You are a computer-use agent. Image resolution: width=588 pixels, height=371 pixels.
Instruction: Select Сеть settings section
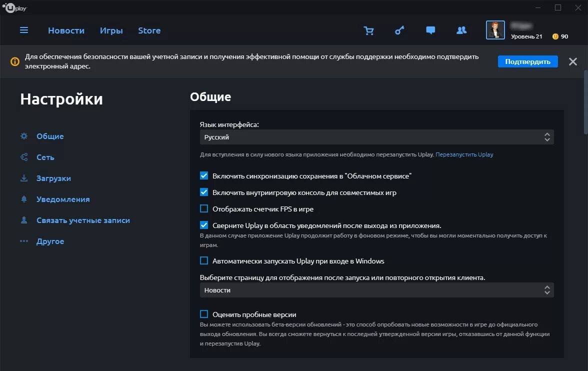tap(45, 157)
